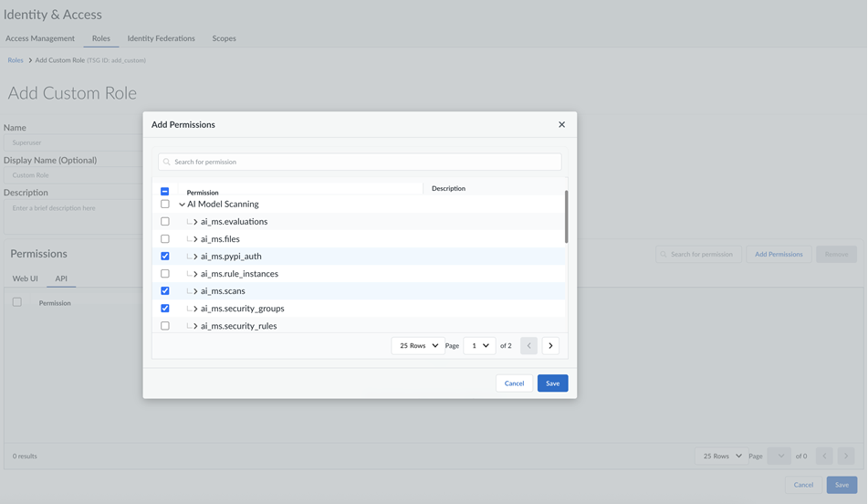868x504 pixels.
Task: Open the page number dropdown in dialog
Action: [480, 346]
